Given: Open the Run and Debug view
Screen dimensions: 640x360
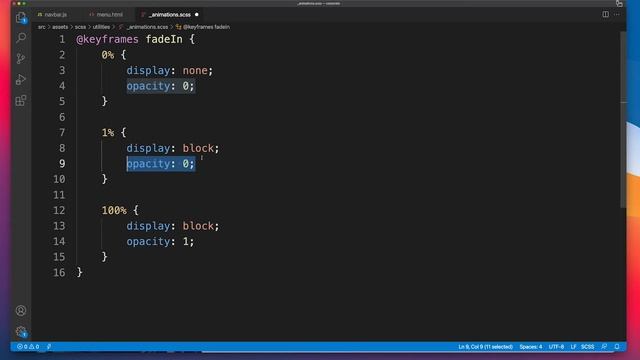Looking at the screenshot, I should pos(21,79).
